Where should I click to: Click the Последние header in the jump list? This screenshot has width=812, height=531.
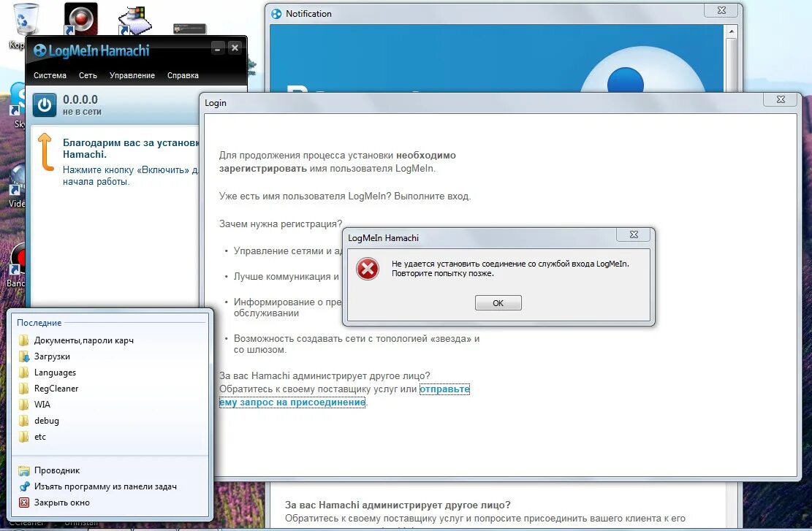coord(39,322)
